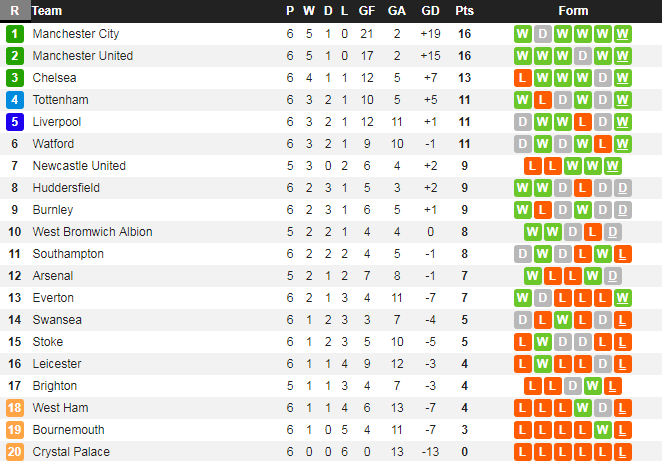Click the L form badge in Chelsea's row

point(522,77)
